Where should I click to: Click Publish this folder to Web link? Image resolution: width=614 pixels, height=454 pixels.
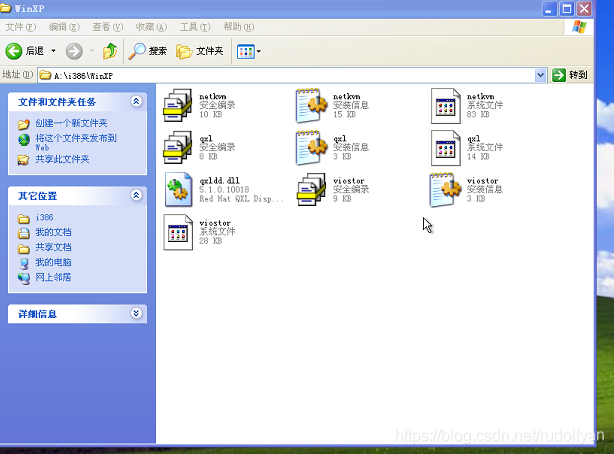pos(76,142)
